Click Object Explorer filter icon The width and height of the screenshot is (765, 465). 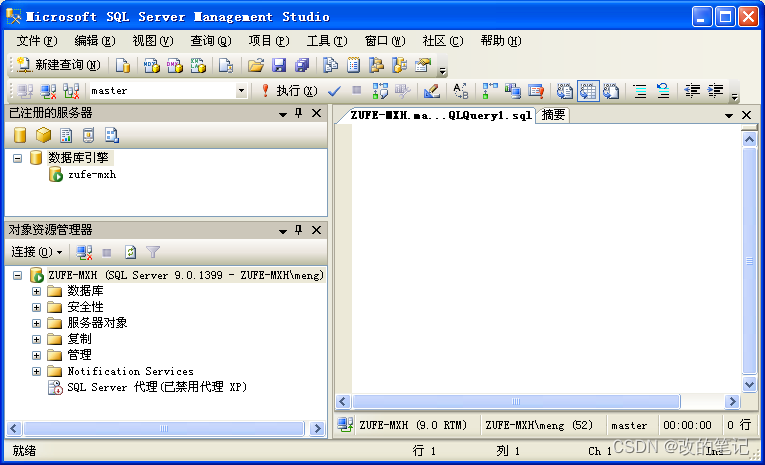(x=153, y=252)
